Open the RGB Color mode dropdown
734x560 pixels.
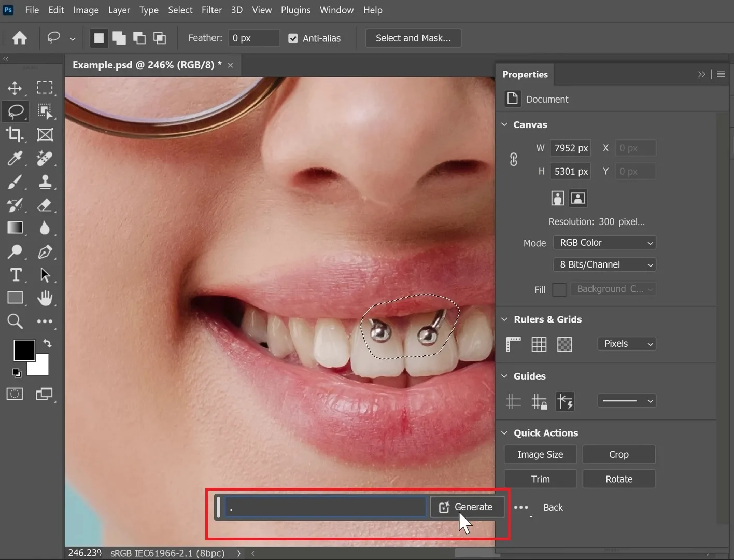tap(604, 243)
